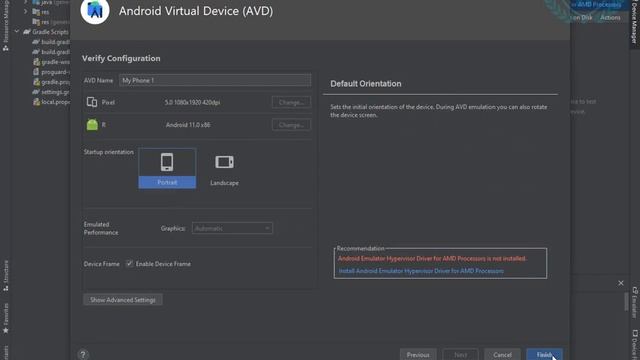Click Change button for Pixel device
This screenshot has height=360, width=640.
pos(291,102)
